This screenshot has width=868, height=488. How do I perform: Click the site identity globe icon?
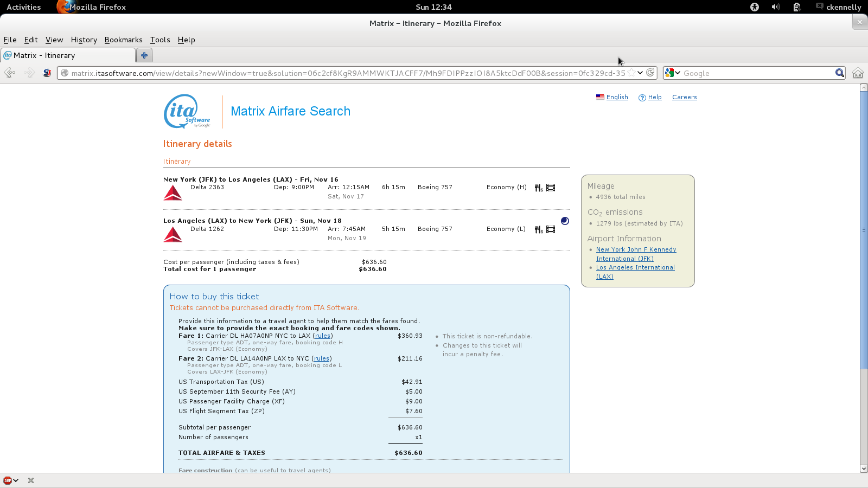coord(65,73)
